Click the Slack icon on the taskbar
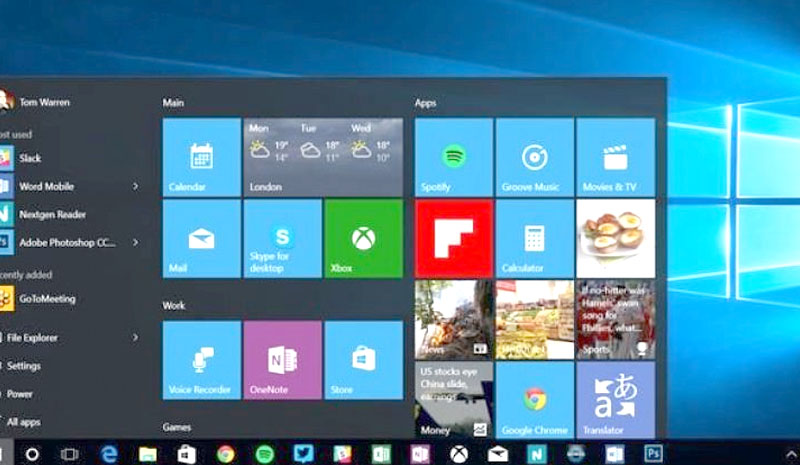The height and width of the screenshot is (465, 800). pos(342,454)
